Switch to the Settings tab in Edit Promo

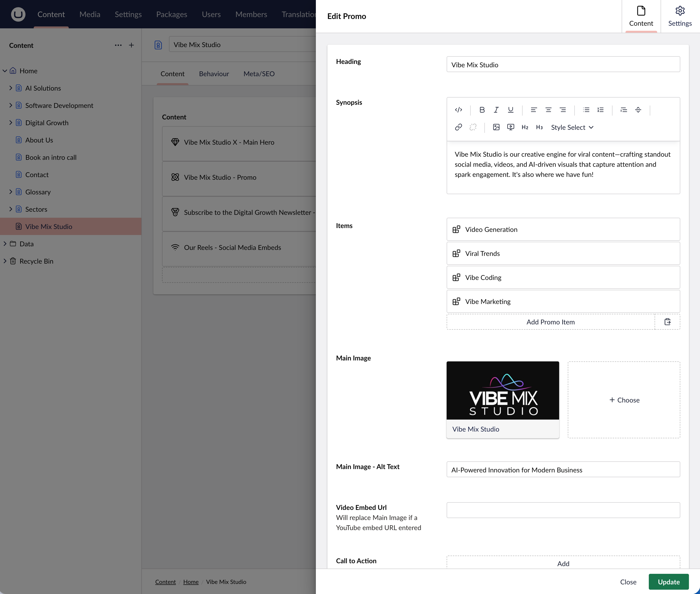click(x=680, y=17)
